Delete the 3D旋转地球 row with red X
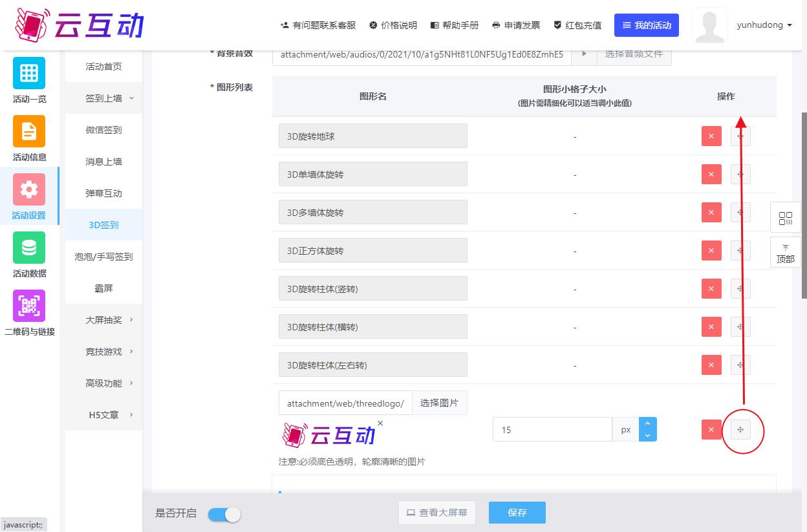The image size is (807, 532). (x=711, y=136)
